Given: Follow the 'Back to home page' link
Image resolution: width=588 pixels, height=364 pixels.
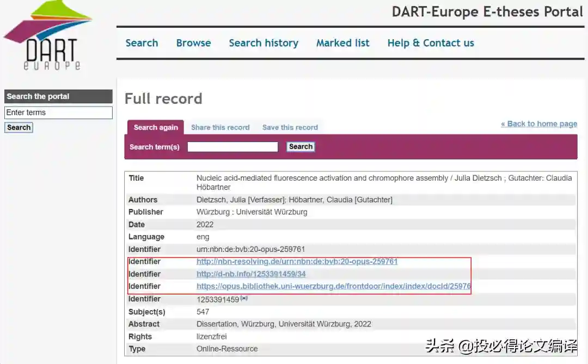Looking at the screenshot, I should pyautogui.click(x=538, y=124).
